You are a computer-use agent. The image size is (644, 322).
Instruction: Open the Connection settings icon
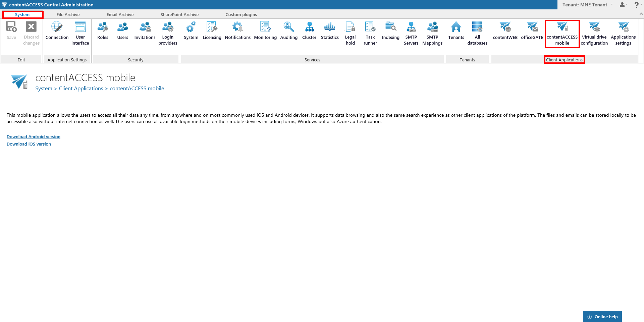[57, 31]
